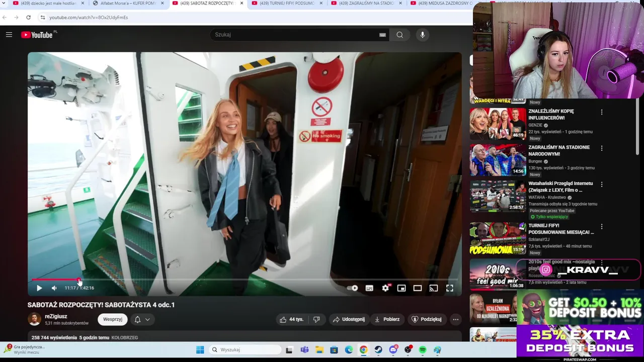View site information icon in address bar
Image resolution: width=644 pixels, height=362 pixels.
pos(43,17)
